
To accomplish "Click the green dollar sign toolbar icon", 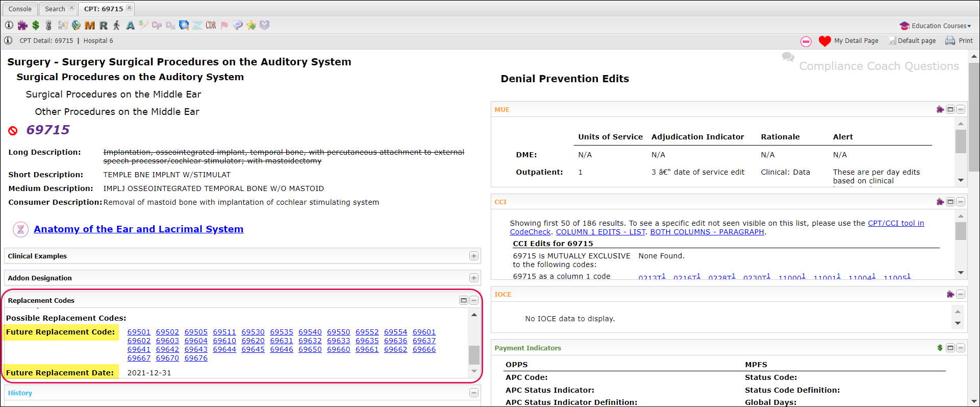I will [36, 25].
